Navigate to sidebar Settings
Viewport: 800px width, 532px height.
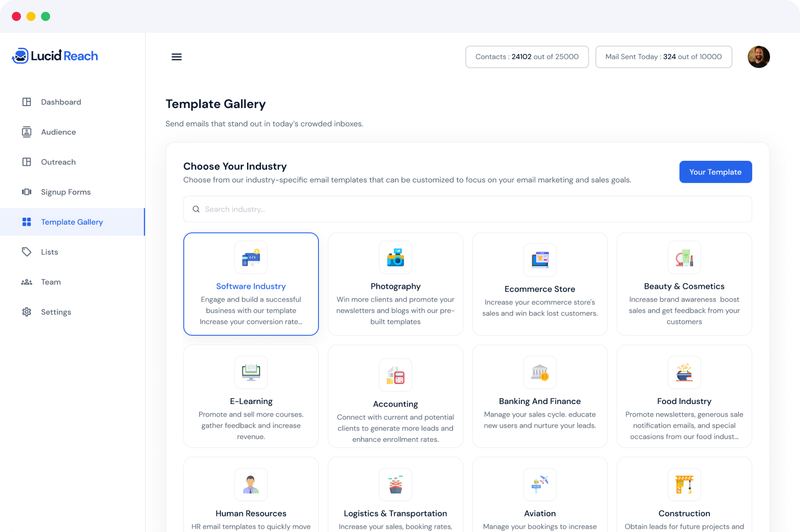pos(56,312)
